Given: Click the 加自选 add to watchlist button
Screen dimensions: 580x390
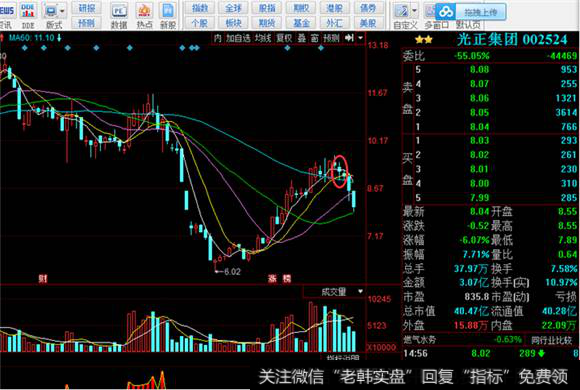Looking at the screenshot, I should click(x=238, y=38).
